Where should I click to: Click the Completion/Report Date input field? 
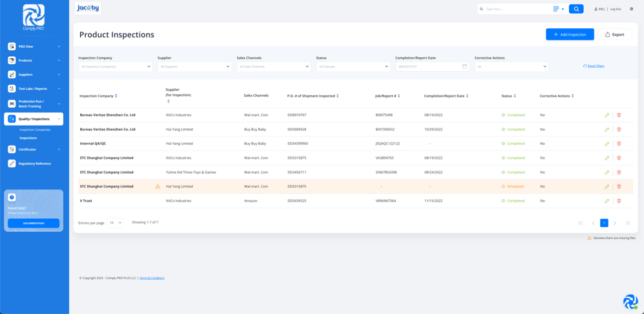(432, 66)
